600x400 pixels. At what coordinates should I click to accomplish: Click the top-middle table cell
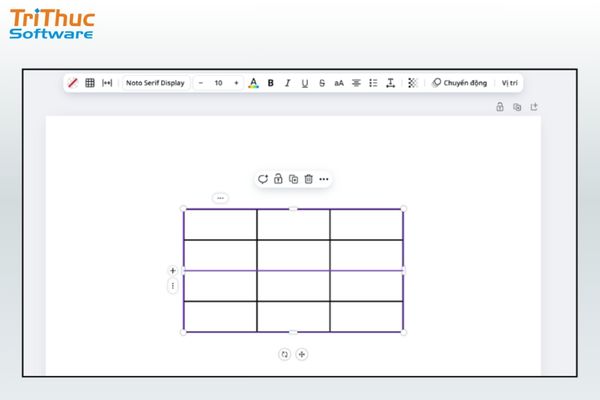(293, 225)
